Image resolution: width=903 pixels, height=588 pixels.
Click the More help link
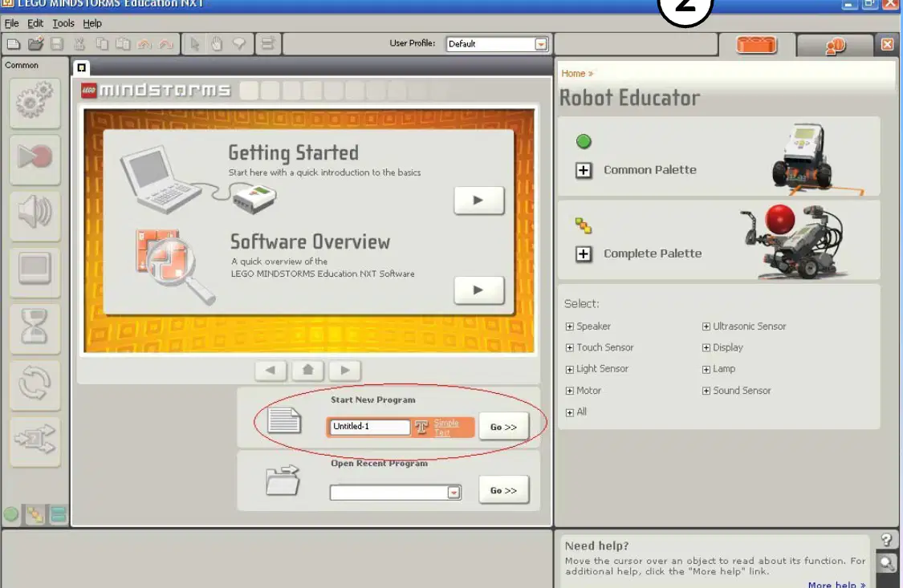[x=836, y=584]
